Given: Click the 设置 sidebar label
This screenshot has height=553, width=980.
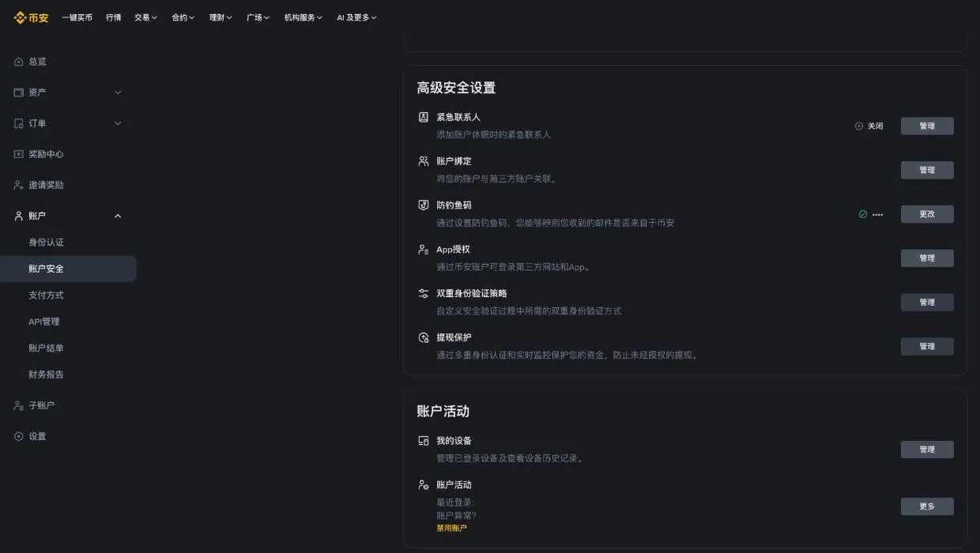Looking at the screenshot, I should point(37,436).
